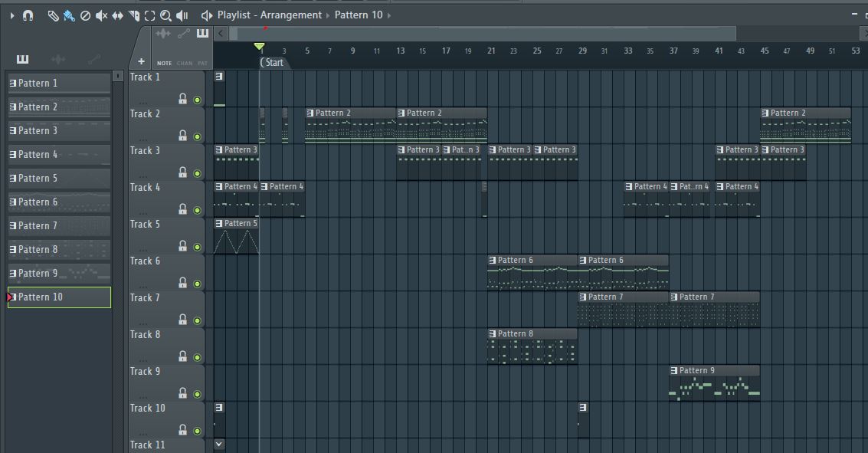Open the down-arrow menu beside Track 11
Screen dimensions: 868x453
pyautogui.click(x=219, y=444)
